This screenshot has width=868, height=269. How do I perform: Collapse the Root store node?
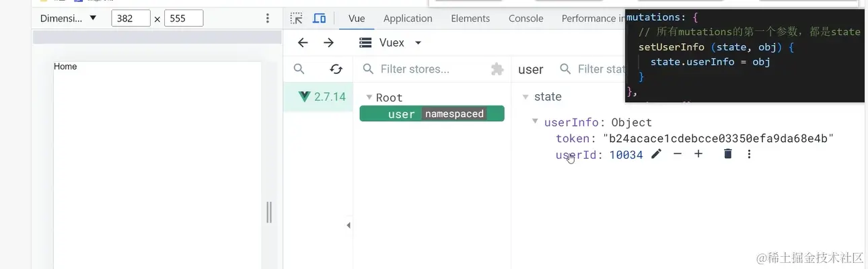click(369, 98)
